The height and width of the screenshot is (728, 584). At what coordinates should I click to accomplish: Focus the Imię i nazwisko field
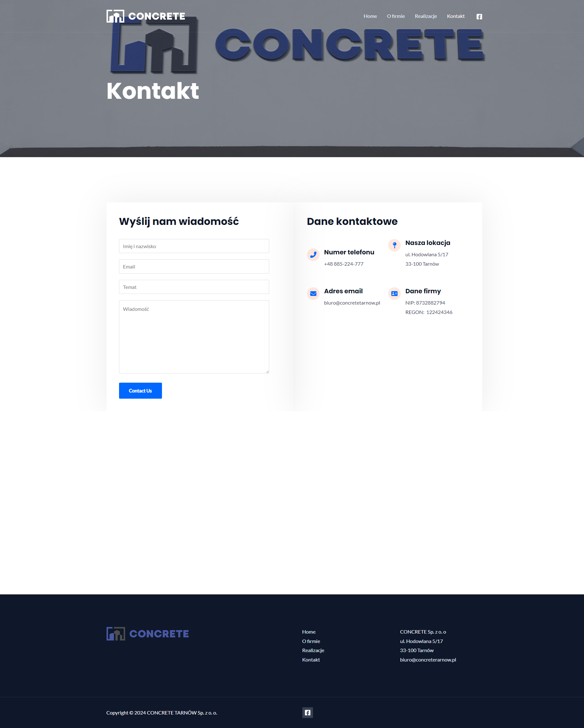[194, 246]
